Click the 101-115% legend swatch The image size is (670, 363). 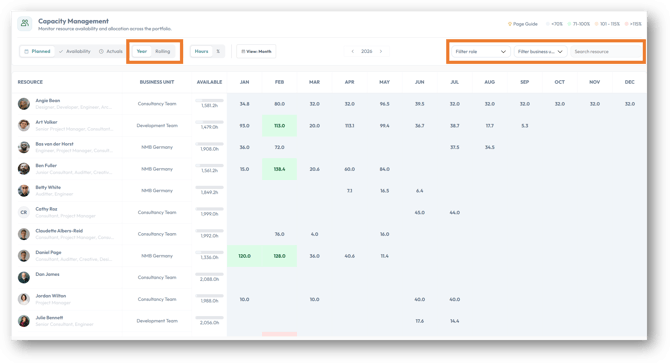tap(597, 24)
